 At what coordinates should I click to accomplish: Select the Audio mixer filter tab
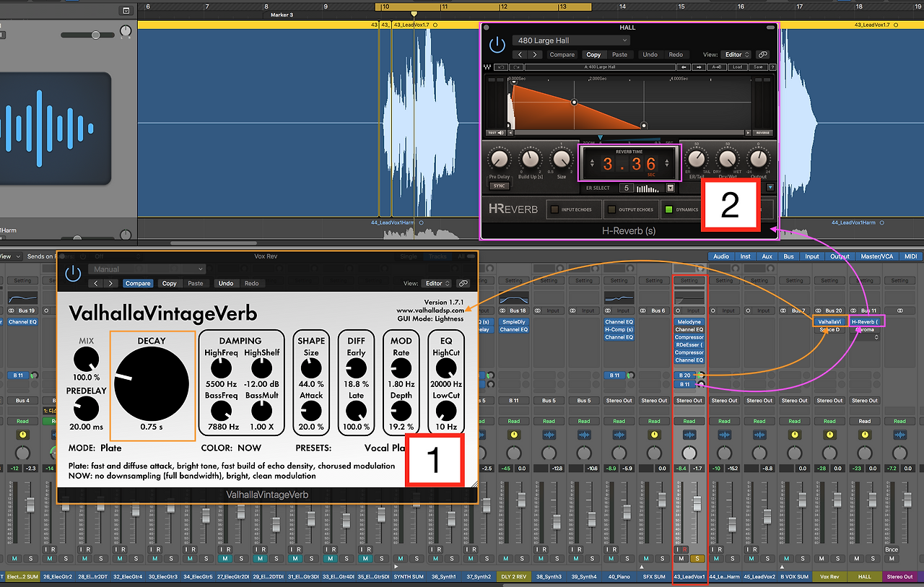(720, 256)
